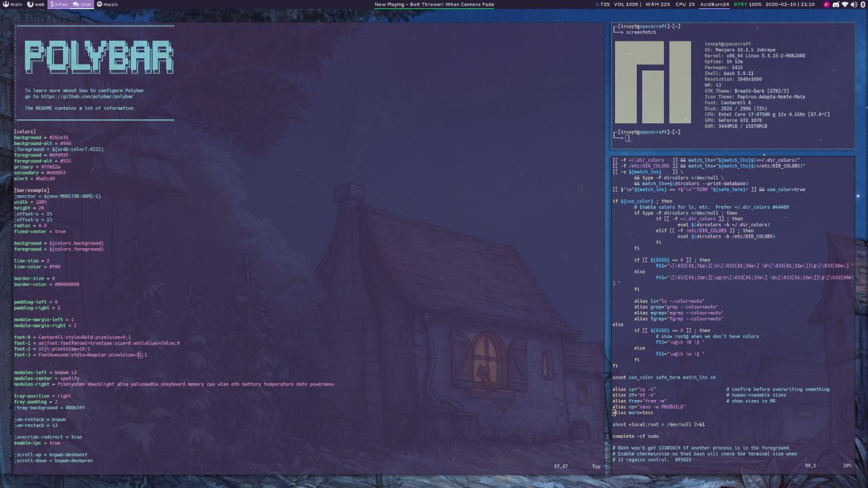Click the 'scroll-down = bspwm-deskprev' line
Image resolution: width=868 pixels, height=488 pixels.
(54, 460)
